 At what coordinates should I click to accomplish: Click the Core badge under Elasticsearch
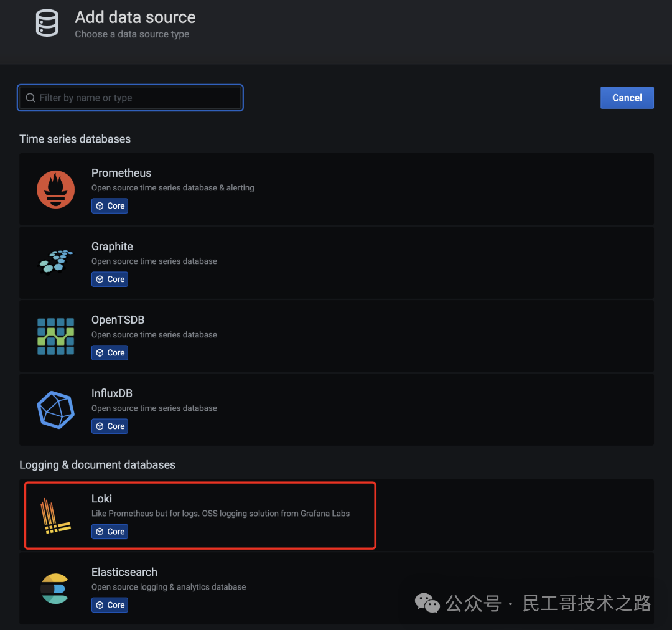(110, 604)
